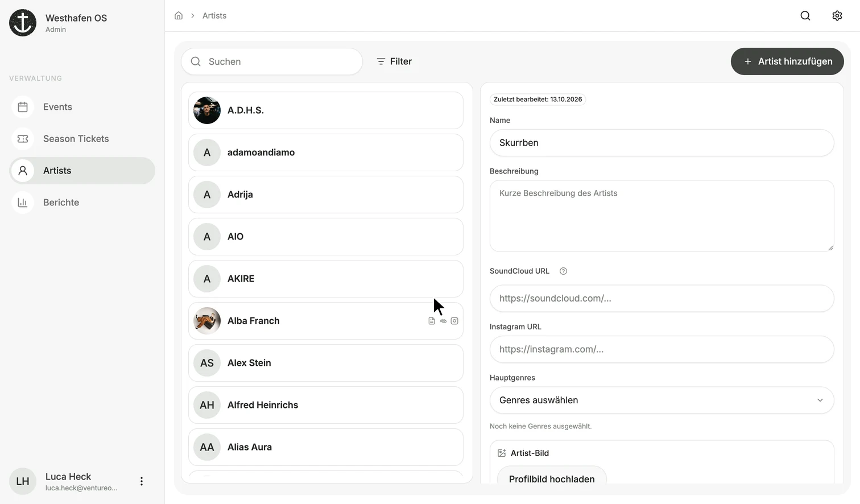Click Alba Franch Instagram icon
Screen dimensions: 860x504
454,321
